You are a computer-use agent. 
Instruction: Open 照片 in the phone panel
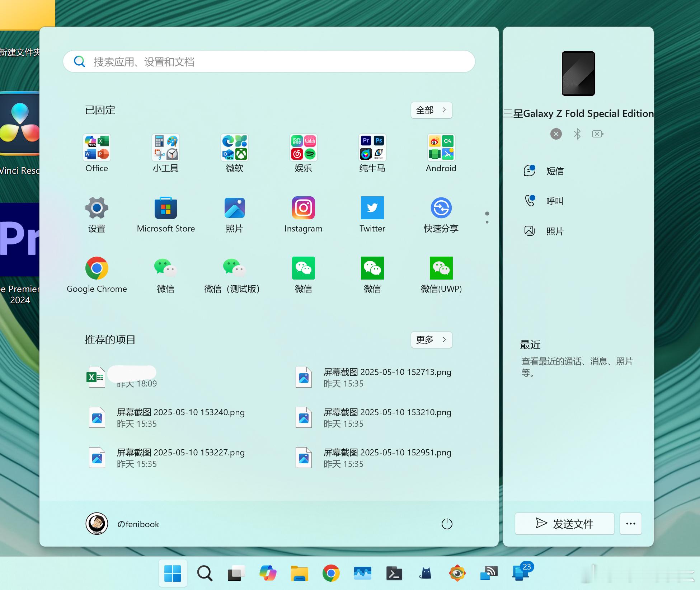point(544,231)
